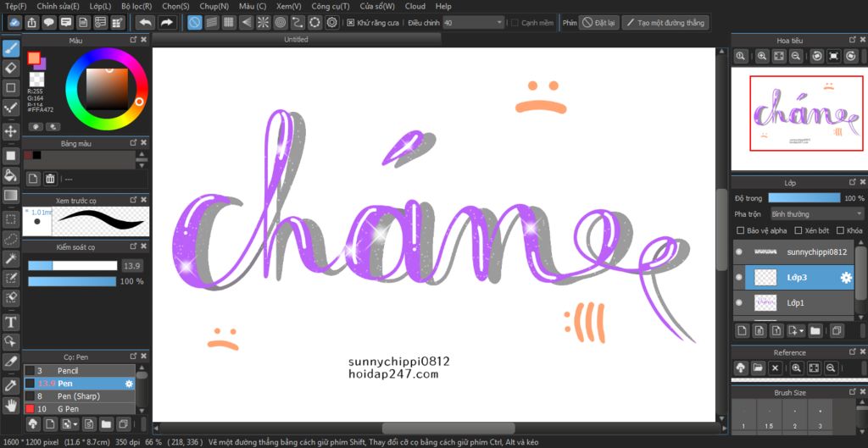The width and height of the screenshot is (868, 448).
Task: Select the Eraser tool
Action: [x=11, y=68]
